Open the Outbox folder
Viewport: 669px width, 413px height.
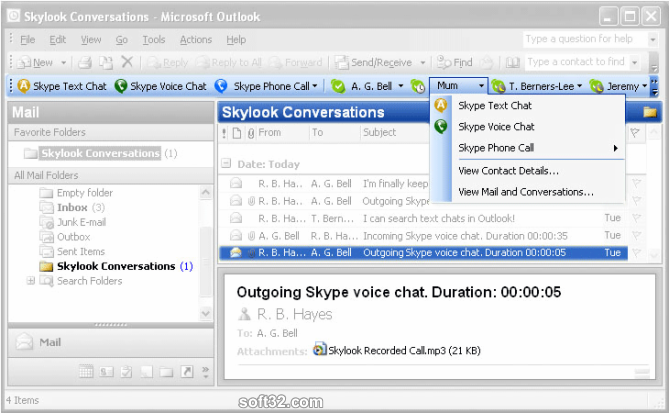click(65, 237)
